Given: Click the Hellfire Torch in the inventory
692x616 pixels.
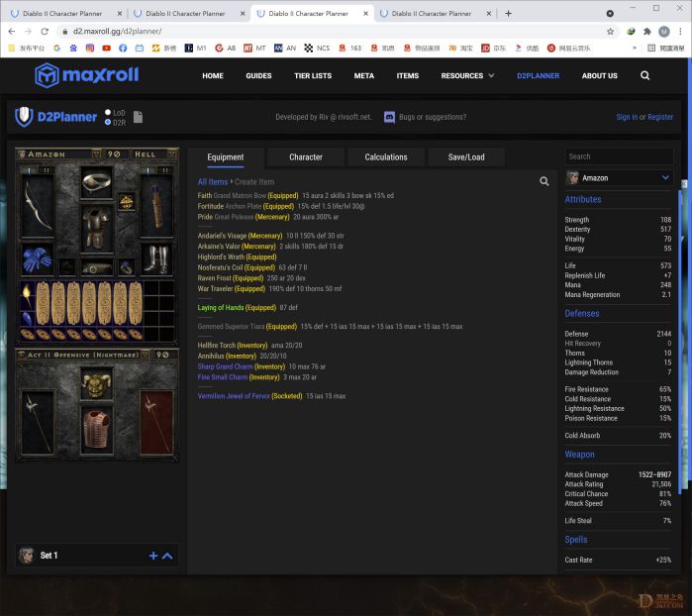Looking at the screenshot, I should click(27, 295).
